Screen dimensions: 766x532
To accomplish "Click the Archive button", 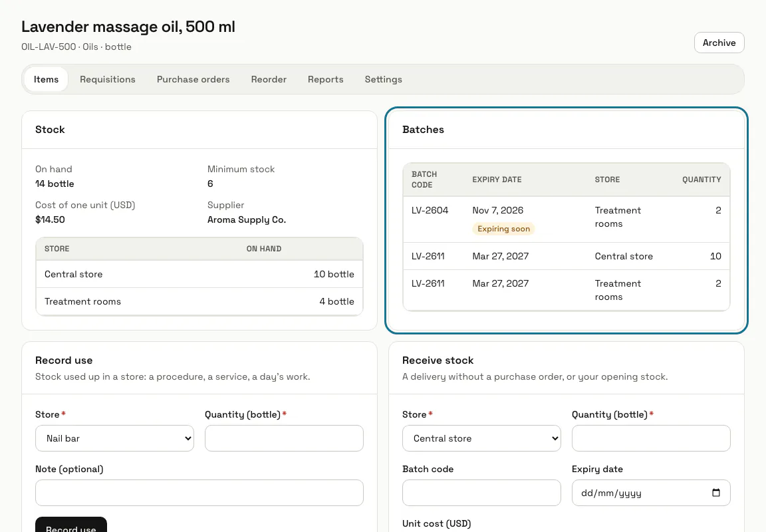I will [x=719, y=43].
